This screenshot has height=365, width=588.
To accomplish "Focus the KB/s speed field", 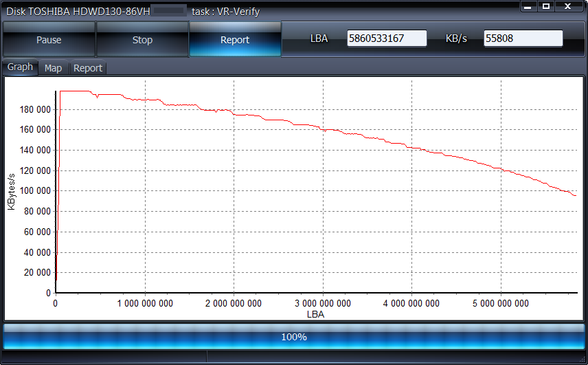I will tap(523, 38).
